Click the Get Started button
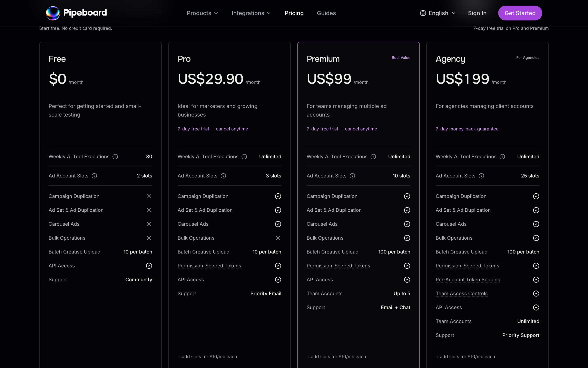 pos(520,13)
